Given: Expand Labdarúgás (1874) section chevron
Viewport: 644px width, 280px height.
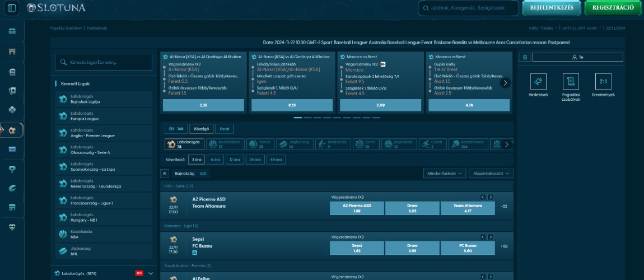Looking at the screenshot, I should pyautogui.click(x=150, y=273).
